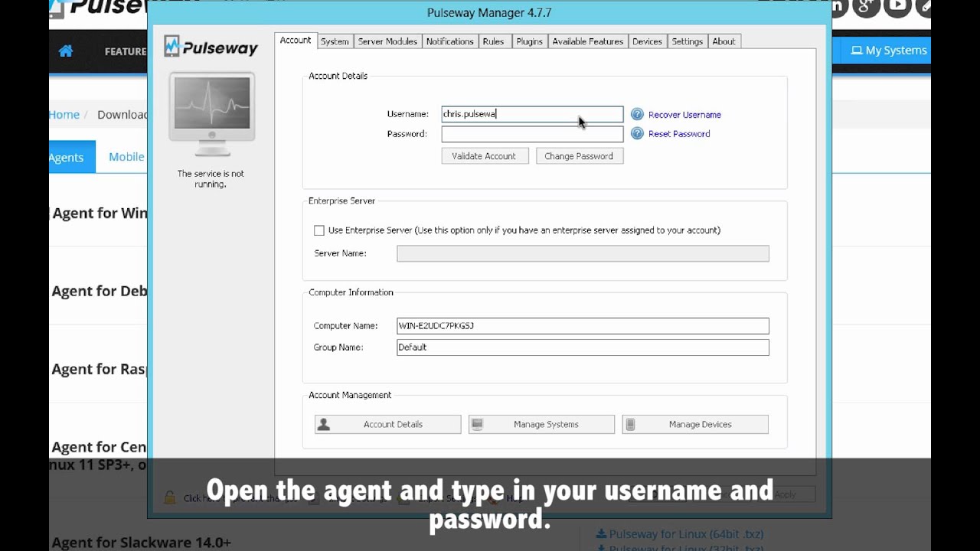The width and height of the screenshot is (980, 551).
Task: Go to the Settings tab
Action: 687,41
